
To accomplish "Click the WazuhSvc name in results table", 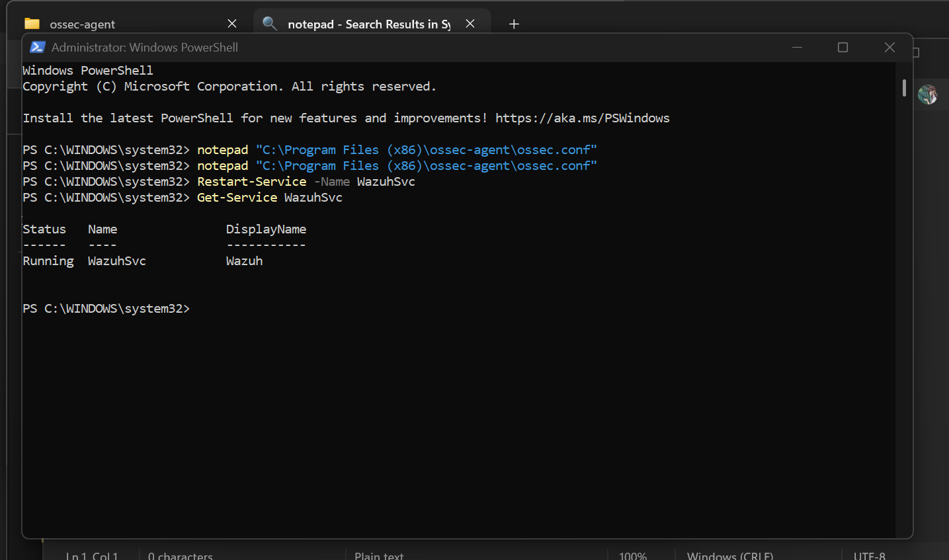I will 116,261.
